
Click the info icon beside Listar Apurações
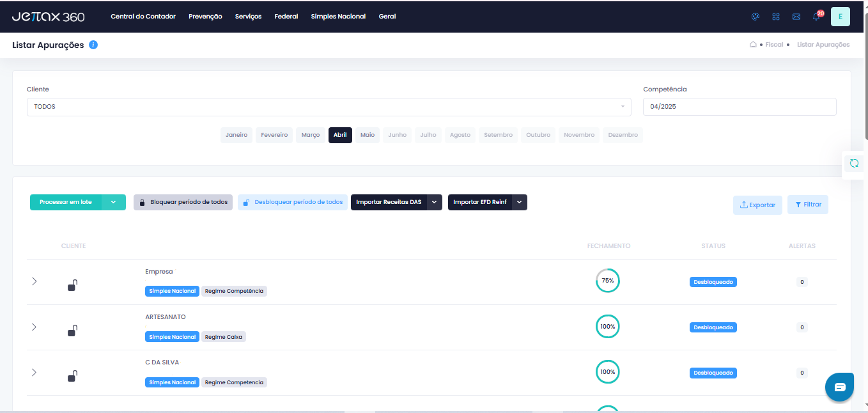point(93,45)
